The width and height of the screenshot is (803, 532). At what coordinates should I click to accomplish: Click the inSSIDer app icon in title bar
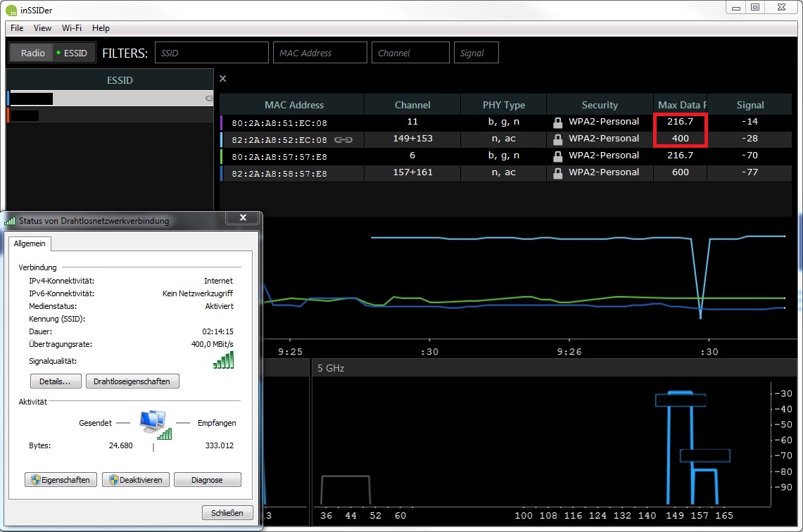click(11, 11)
